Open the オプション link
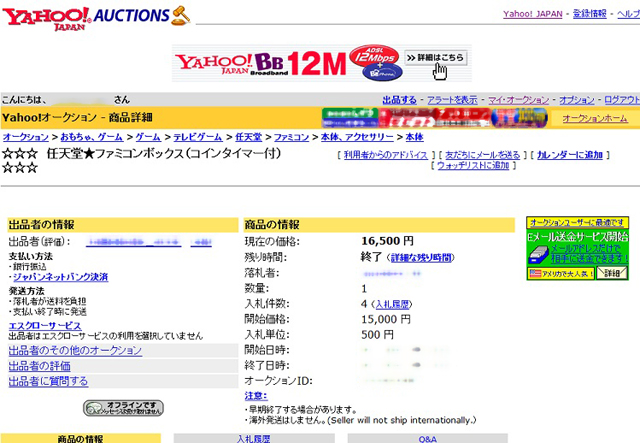 coord(576,100)
